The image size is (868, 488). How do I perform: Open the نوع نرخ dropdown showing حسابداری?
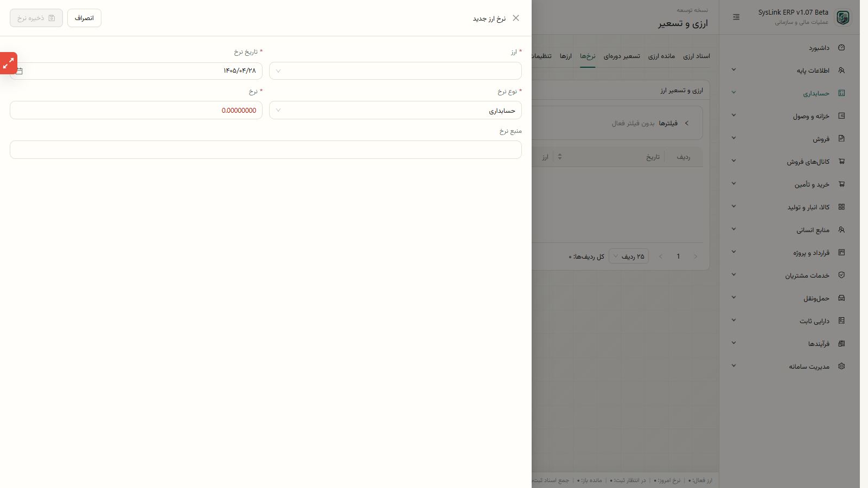(395, 111)
